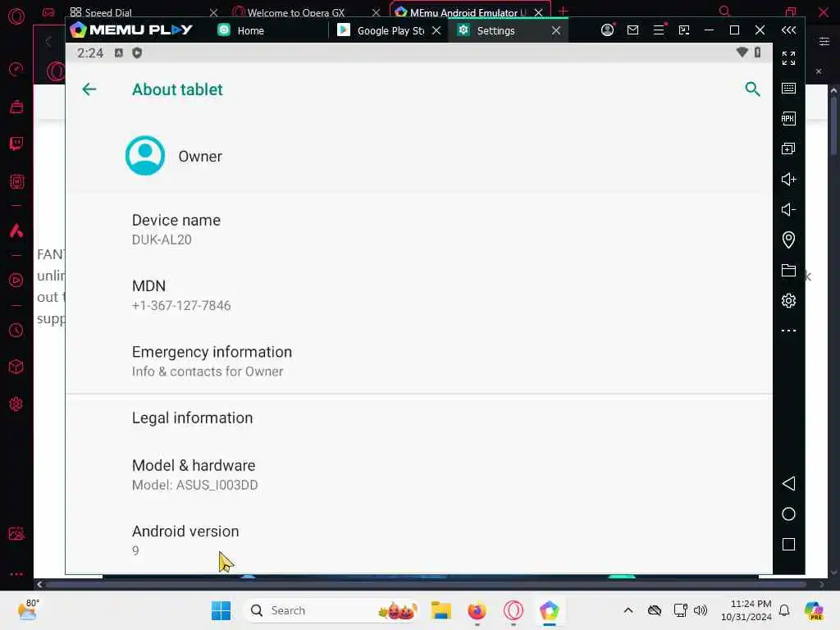Open the Windows Start menu
Viewport: 840px width, 630px height.
[221, 610]
